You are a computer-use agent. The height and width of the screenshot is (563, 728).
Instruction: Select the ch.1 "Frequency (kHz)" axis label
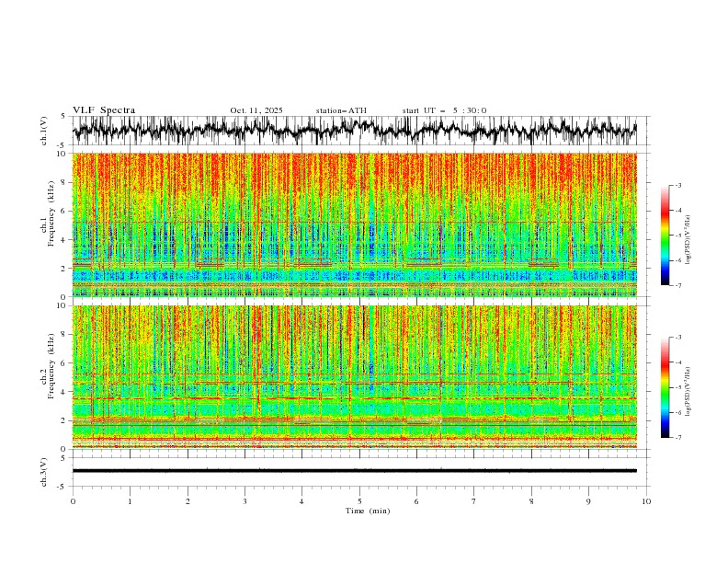tap(51, 213)
